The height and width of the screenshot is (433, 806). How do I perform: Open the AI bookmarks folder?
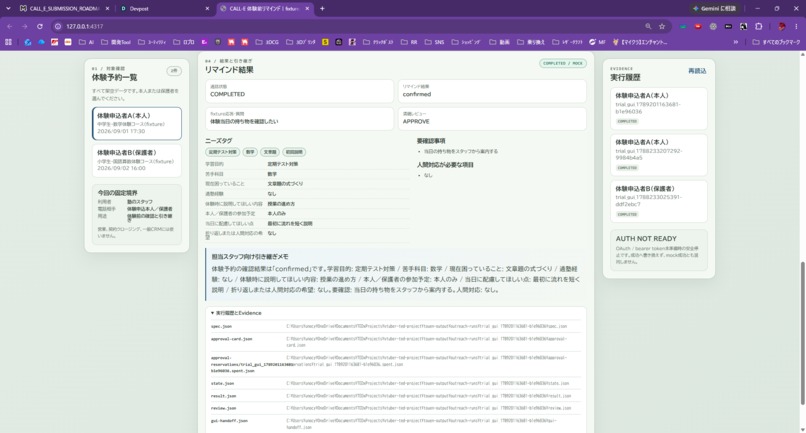point(86,42)
